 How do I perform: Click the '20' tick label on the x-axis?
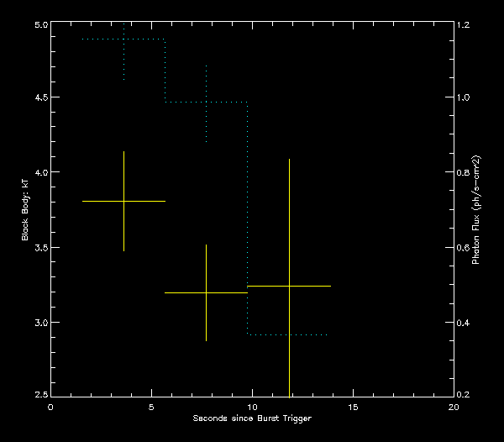454,407
